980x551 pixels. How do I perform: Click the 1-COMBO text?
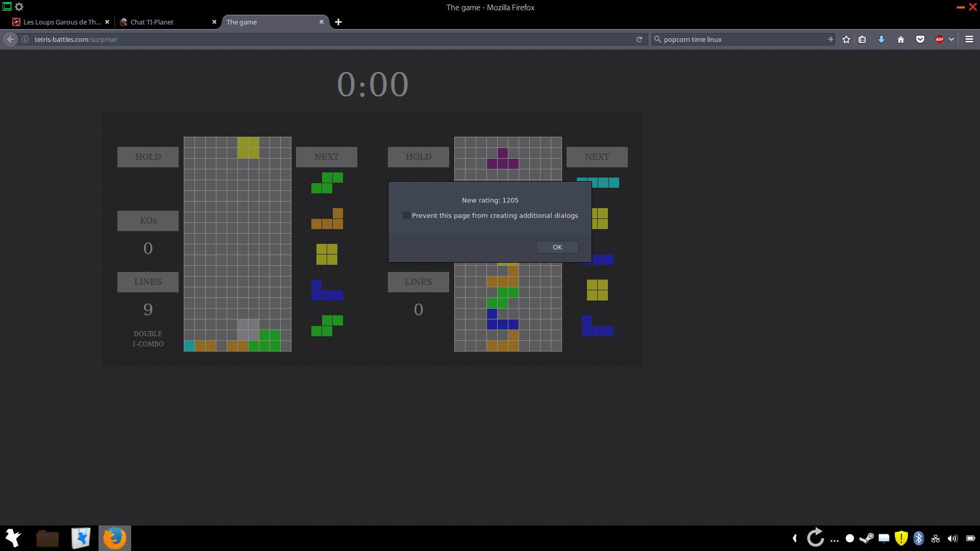pos(148,344)
